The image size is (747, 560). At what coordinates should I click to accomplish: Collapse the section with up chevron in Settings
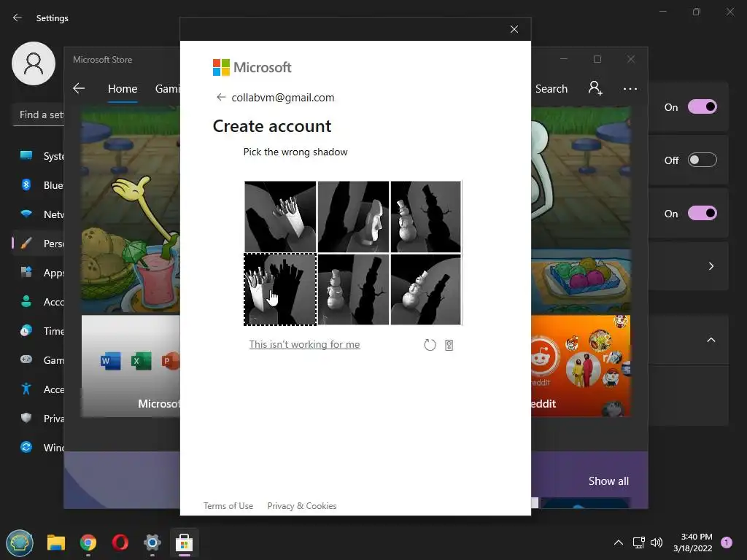711,340
